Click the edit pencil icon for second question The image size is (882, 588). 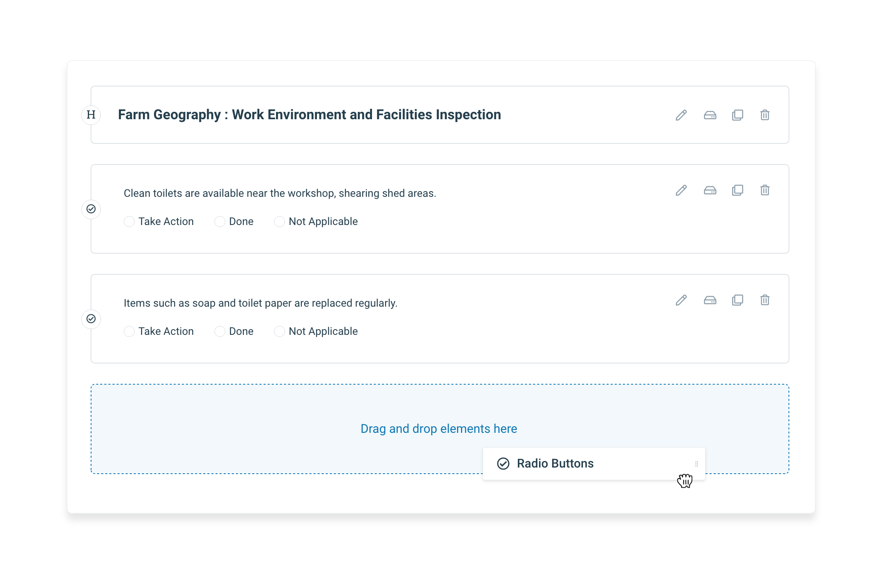click(681, 301)
